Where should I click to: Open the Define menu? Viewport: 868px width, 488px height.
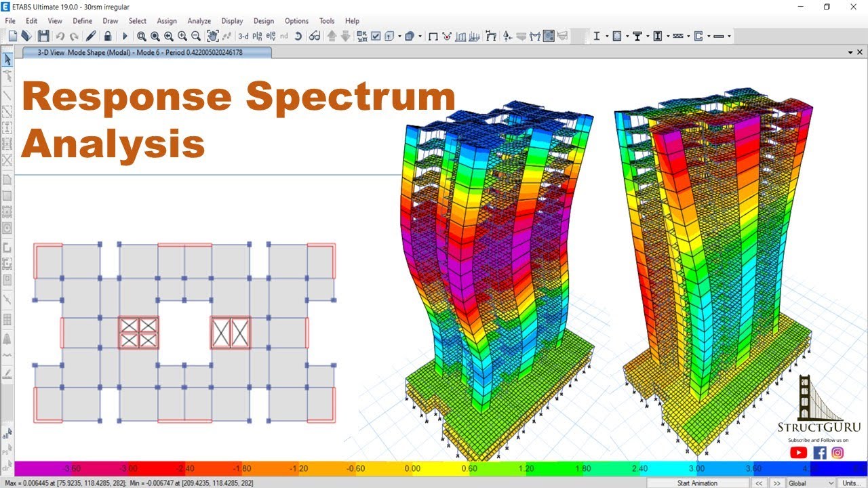pyautogui.click(x=82, y=21)
